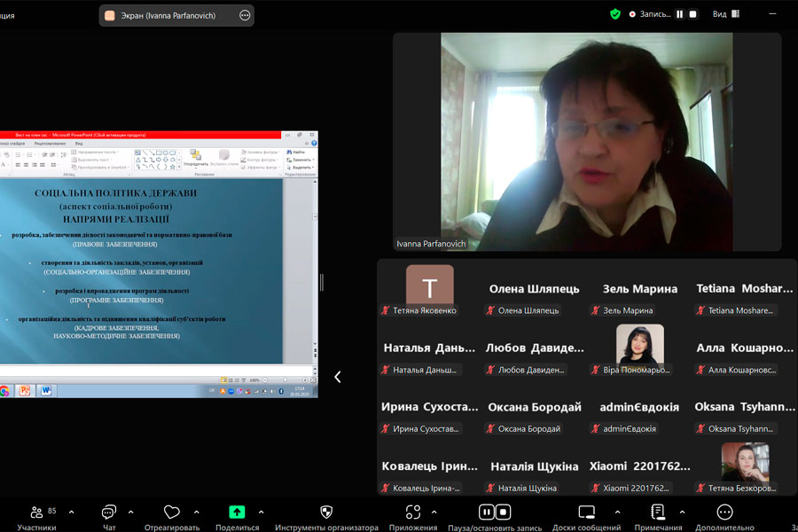
Task: Click the zoom out minus in PowerPoint status bar
Action: 264,380
